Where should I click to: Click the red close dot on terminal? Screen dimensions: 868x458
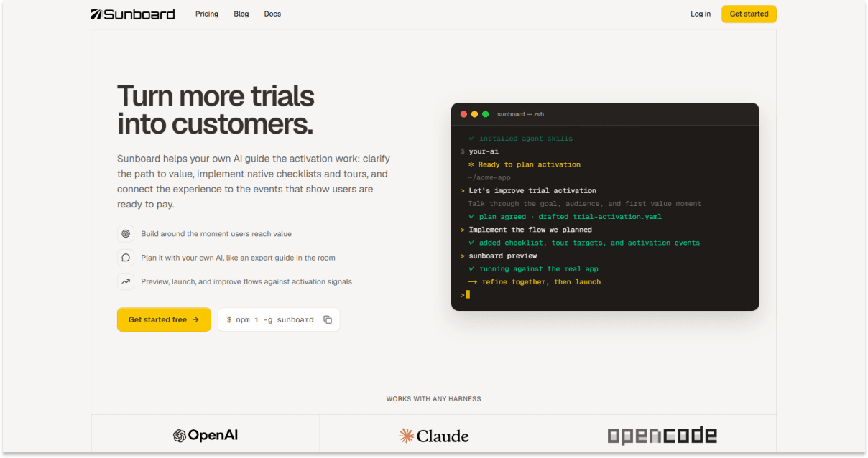[x=463, y=114]
